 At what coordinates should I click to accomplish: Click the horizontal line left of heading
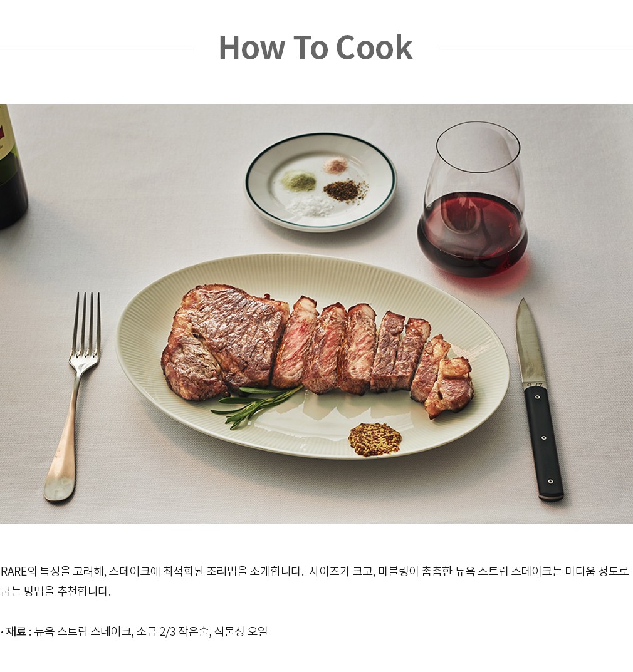click(97, 49)
